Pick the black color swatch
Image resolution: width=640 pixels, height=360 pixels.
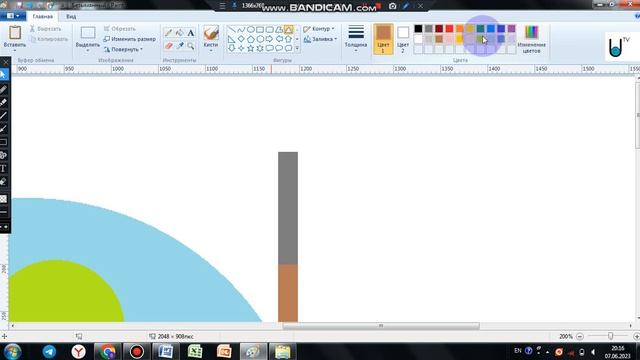[418, 29]
